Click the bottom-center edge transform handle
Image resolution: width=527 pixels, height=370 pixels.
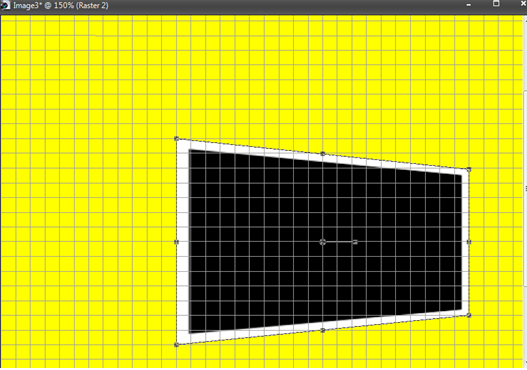(x=323, y=330)
